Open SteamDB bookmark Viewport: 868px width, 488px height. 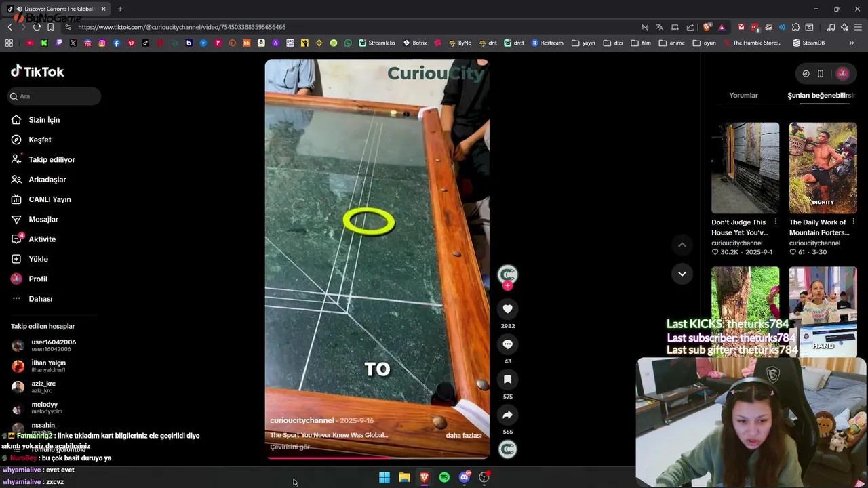[x=808, y=43]
